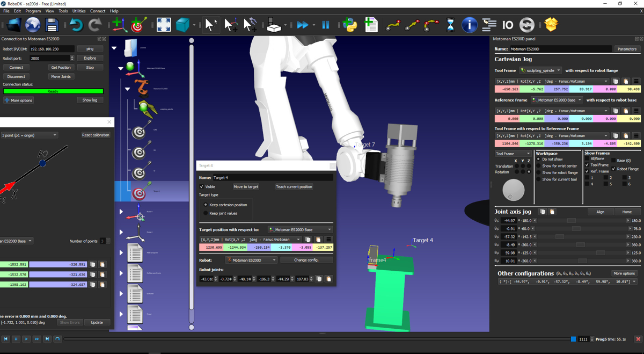The width and height of the screenshot is (644, 354).
Task: Open the Utilities menu
Action: 79,11
